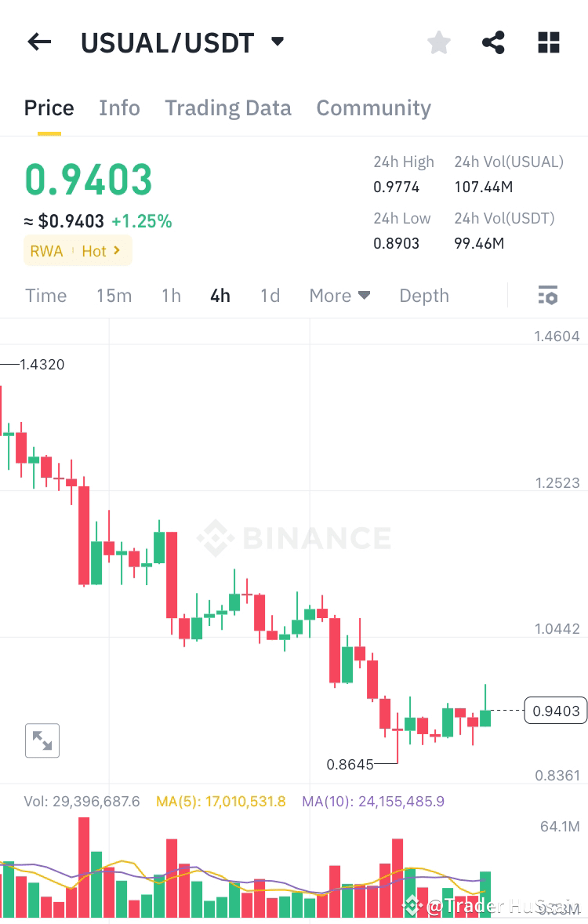Open the Trading Data tab
588x924 pixels.
227,107
